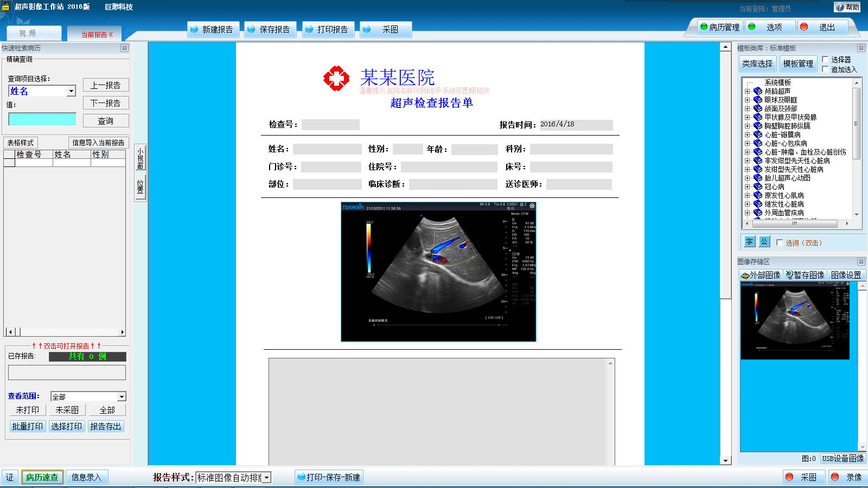Click the 暂存图像 button
The width and height of the screenshot is (868, 488).
point(805,275)
